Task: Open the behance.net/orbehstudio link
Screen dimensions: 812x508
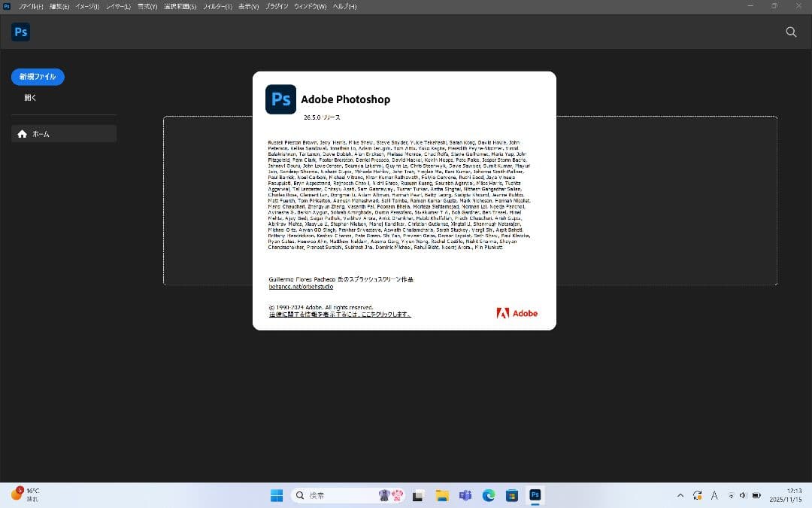Action: (301, 287)
